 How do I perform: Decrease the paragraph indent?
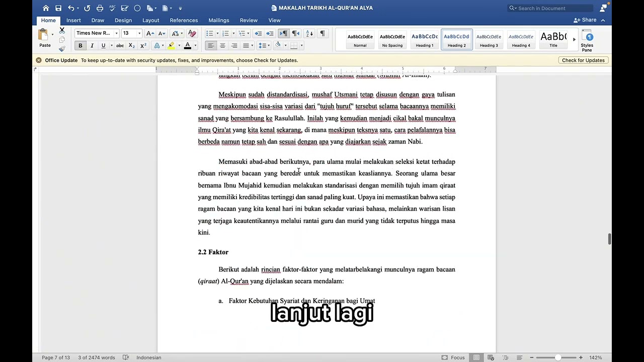click(x=258, y=33)
